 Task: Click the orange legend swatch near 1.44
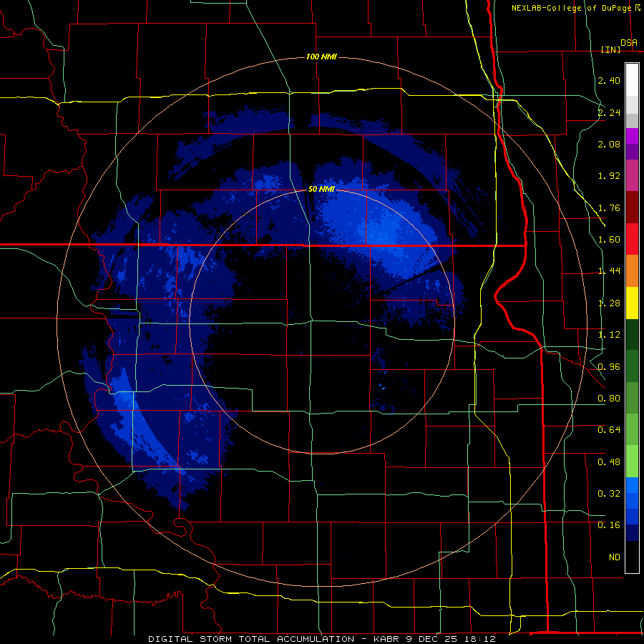pyautogui.click(x=632, y=270)
